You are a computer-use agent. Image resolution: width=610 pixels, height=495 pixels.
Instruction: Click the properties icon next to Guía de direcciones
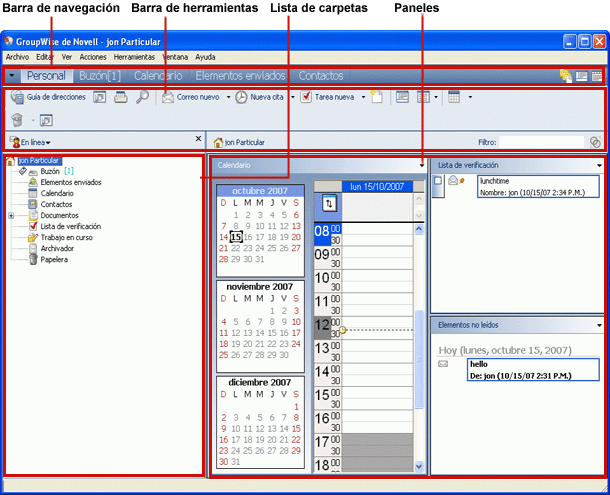click(100, 97)
